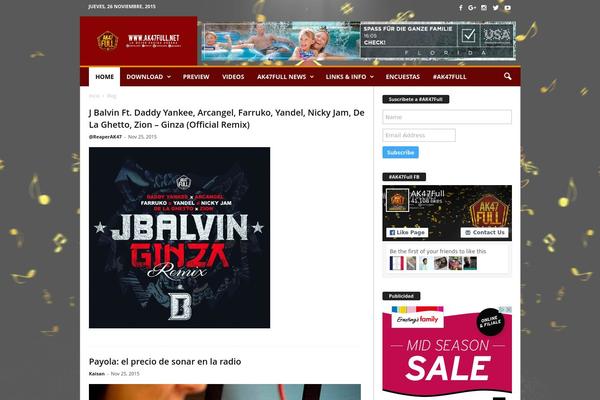
Task: Click the AK47Full Facebook page avatar
Action: tap(397, 200)
